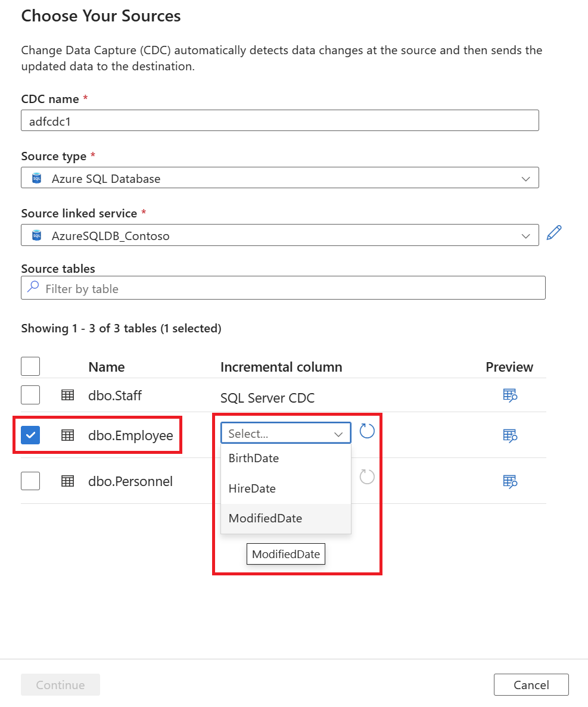Preview data for dbo.Employee table
Viewport: 588px width, 707px height.
coord(509,435)
